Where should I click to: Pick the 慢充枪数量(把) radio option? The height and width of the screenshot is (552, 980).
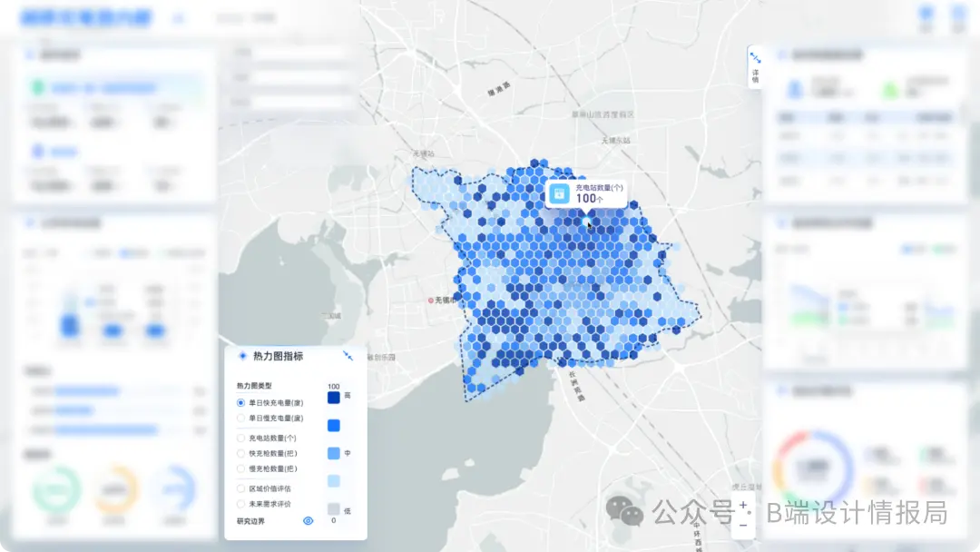(241, 469)
